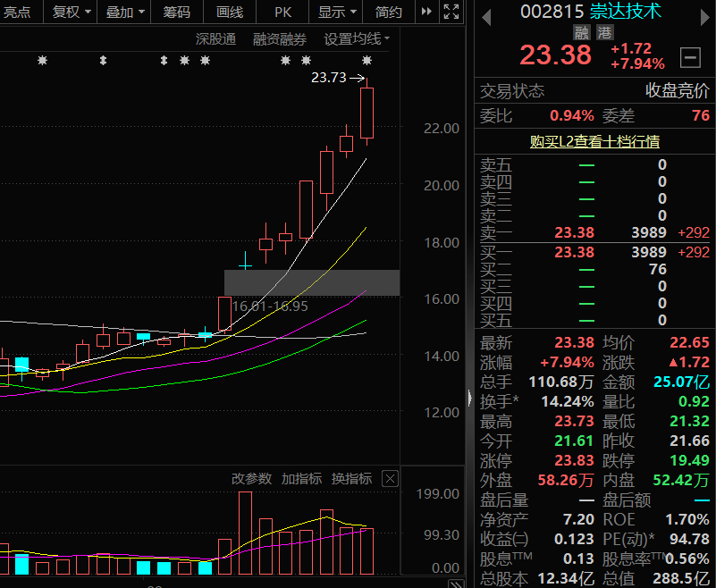
Task: Expand the 显示 dropdown menu
Action: coord(336,12)
